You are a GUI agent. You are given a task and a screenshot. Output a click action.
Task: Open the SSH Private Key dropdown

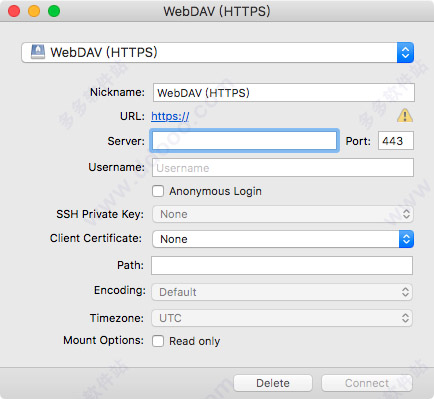point(283,214)
